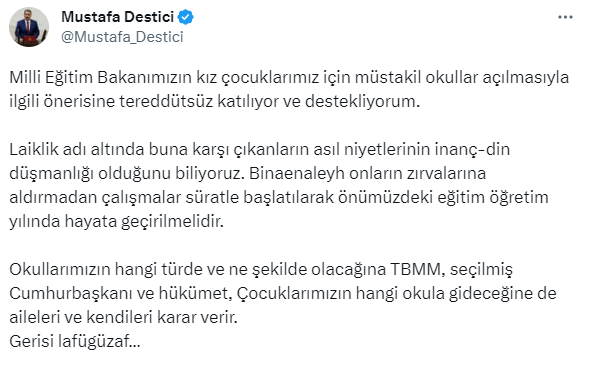This screenshot has width=589, height=367.
Task: Click the word 'müstakil' in the first line
Action: click(x=388, y=78)
